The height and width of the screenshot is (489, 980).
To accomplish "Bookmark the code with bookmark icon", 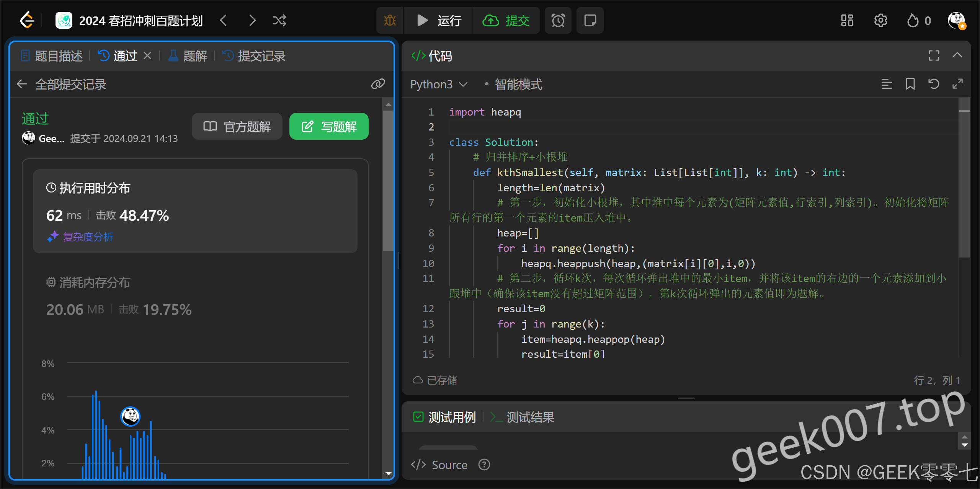I will [x=910, y=84].
